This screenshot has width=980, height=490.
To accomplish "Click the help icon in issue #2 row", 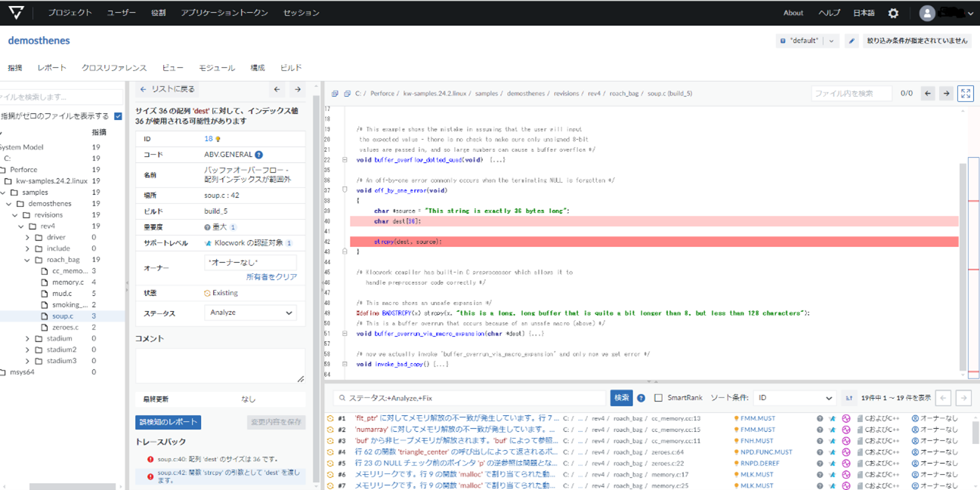I will tap(820, 430).
